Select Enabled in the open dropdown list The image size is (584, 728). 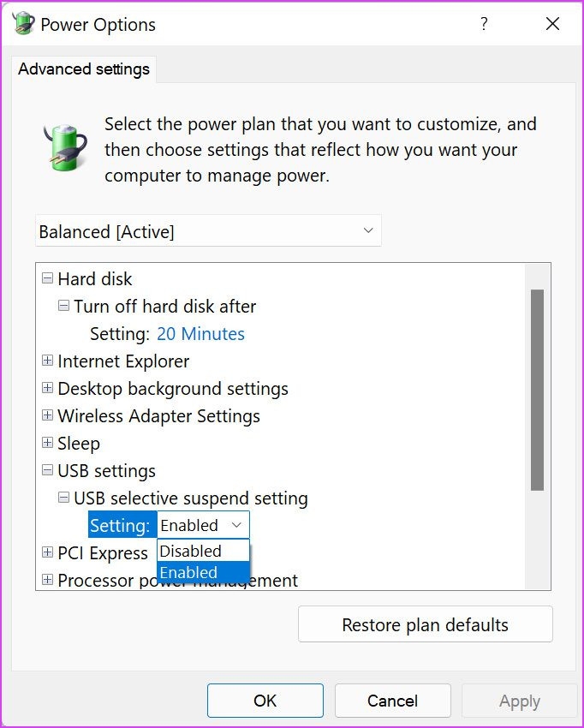tap(188, 572)
